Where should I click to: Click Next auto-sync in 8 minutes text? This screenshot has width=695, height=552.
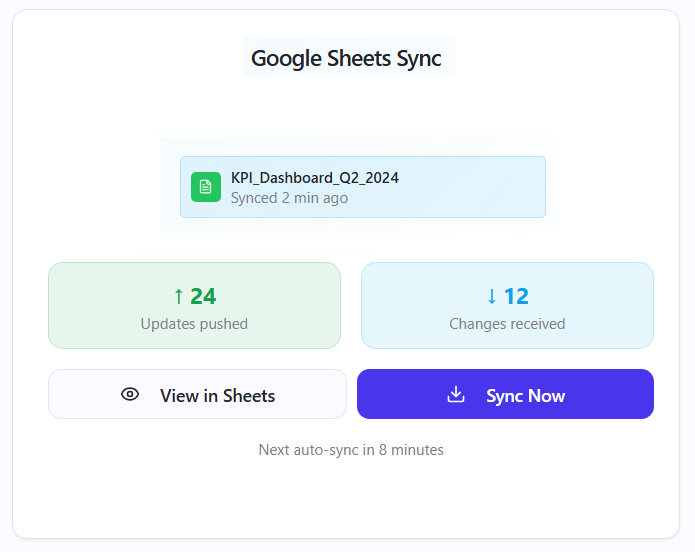(x=351, y=450)
